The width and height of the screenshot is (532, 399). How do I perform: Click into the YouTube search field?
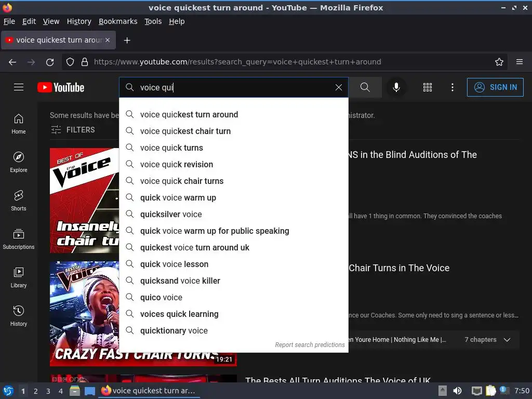pyautogui.click(x=234, y=87)
